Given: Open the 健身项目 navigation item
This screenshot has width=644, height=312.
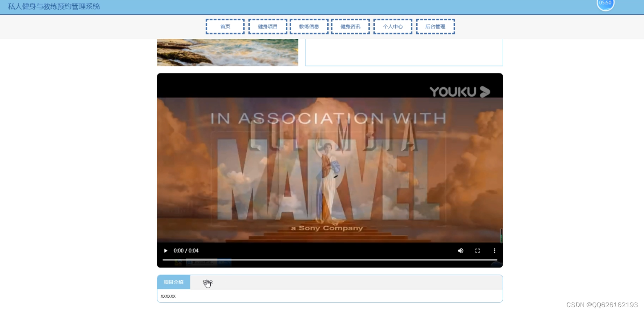Looking at the screenshot, I should click(x=267, y=27).
